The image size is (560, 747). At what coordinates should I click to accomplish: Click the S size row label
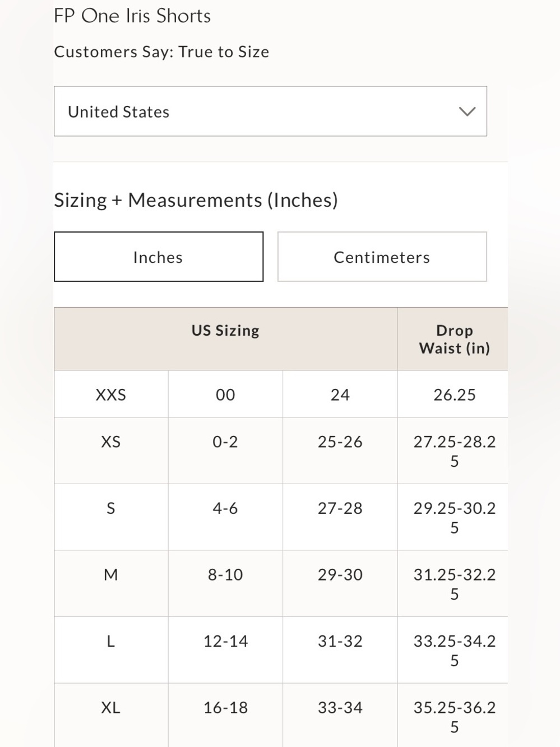click(111, 508)
